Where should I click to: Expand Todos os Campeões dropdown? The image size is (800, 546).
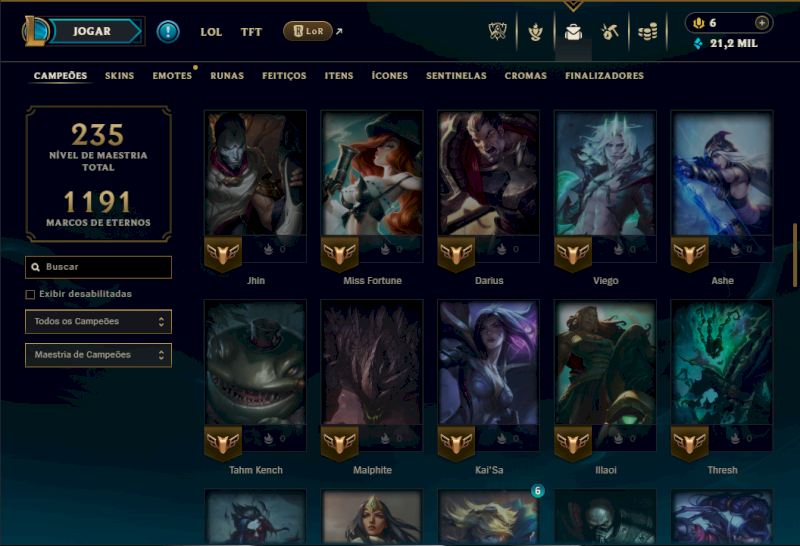98,321
